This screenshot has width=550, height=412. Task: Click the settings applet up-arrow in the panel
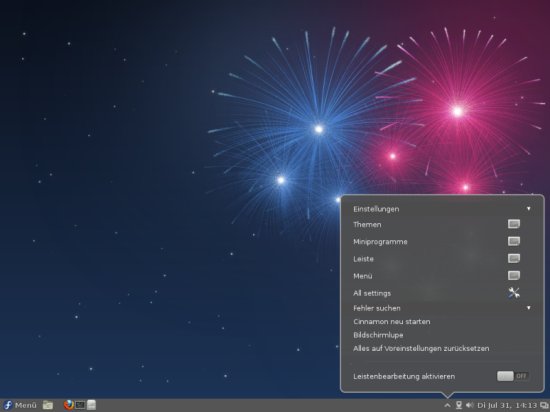click(x=447, y=405)
